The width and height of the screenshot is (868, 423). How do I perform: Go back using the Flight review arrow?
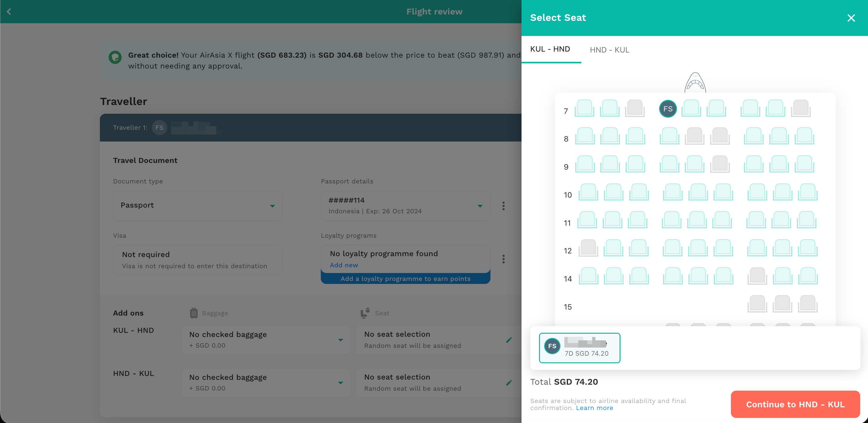point(9,11)
